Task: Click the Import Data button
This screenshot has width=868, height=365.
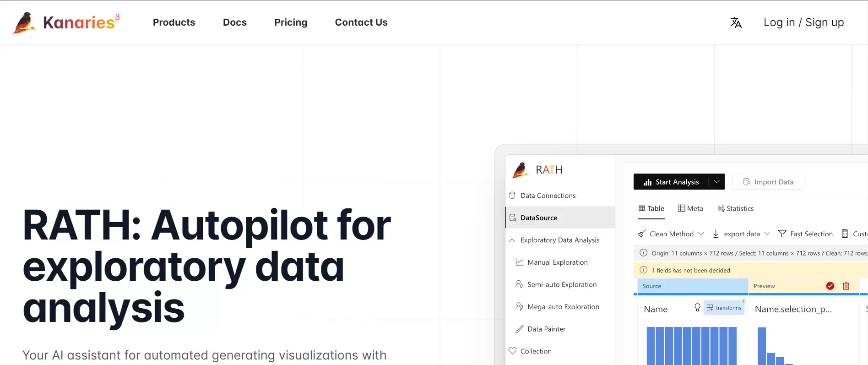Action: 768,182
